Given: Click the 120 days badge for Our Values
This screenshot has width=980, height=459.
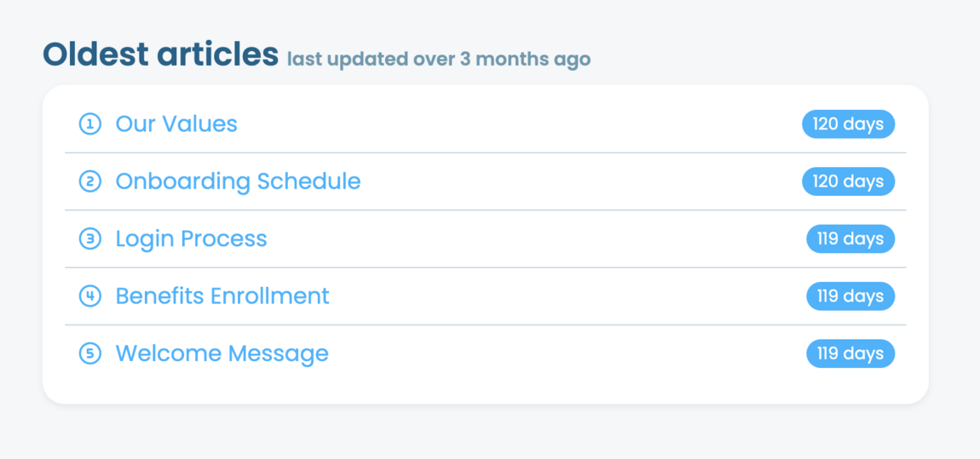Looking at the screenshot, I should (848, 124).
